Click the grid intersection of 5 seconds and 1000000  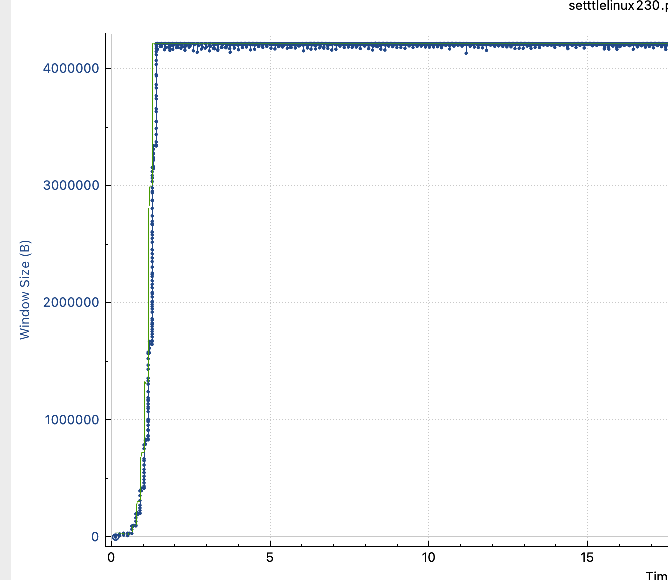(x=270, y=420)
